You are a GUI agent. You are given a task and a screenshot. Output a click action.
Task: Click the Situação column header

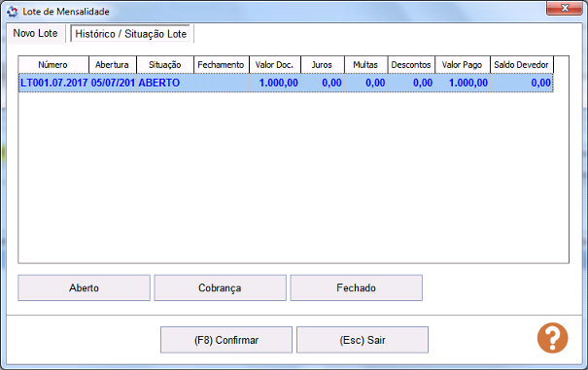coord(165,65)
